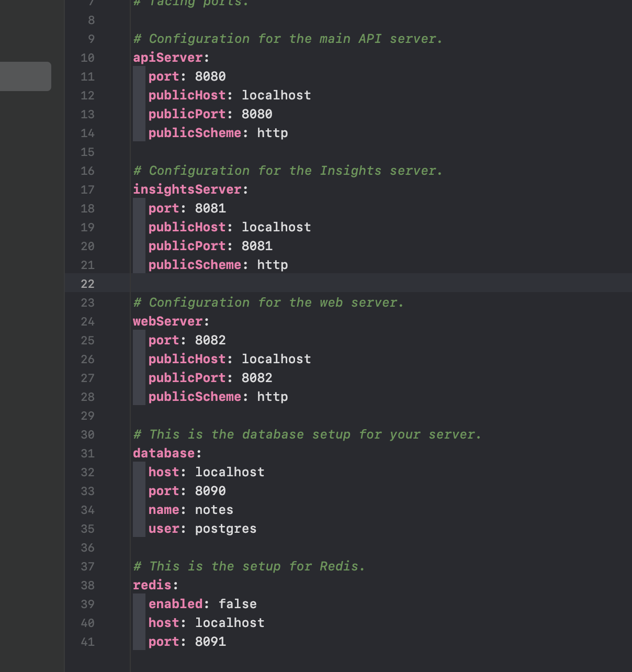Click line number 24 in the gutter
The height and width of the screenshot is (672, 632).
pyautogui.click(x=88, y=321)
